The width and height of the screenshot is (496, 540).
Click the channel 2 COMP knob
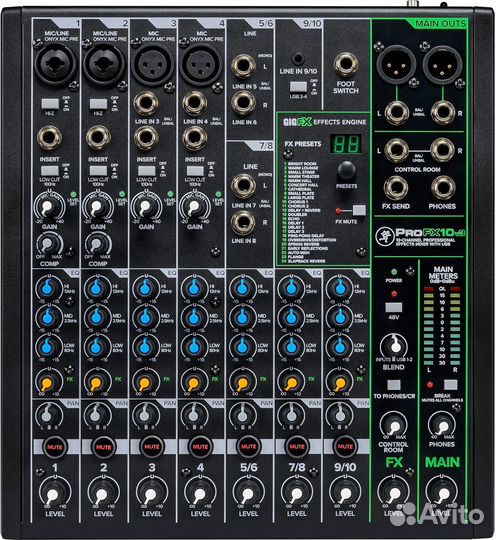(x=98, y=244)
